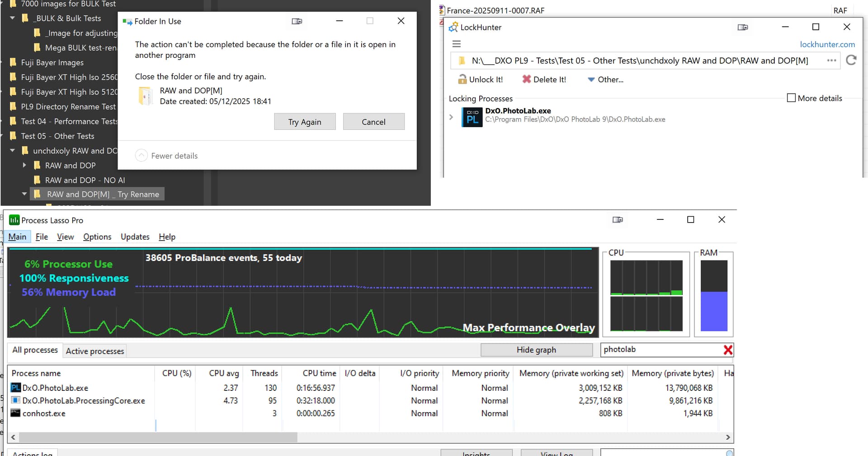This screenshot has width=868, height=456.
Task: Switch to the Active processes tab
Action: pyautogui.click(x=94, y=351)
